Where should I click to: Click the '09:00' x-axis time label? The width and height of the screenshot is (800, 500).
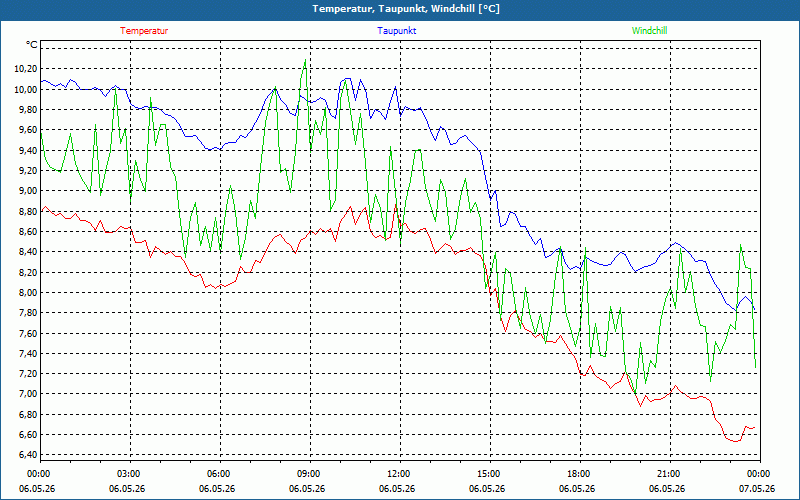coord(307,474)
